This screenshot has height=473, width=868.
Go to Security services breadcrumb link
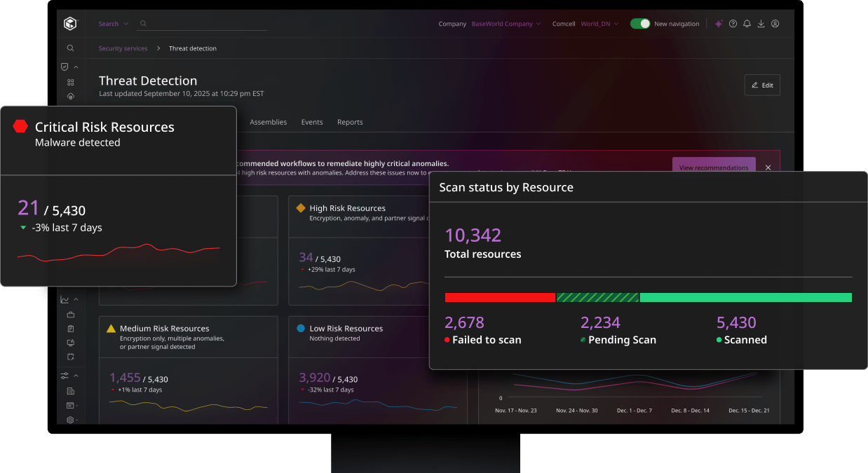[123, 48]
